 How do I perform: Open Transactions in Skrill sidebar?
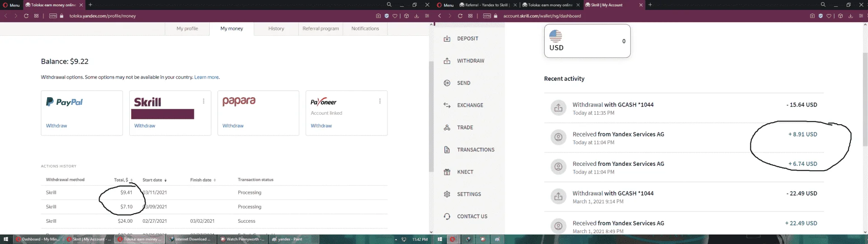click(x=476, y=150)
